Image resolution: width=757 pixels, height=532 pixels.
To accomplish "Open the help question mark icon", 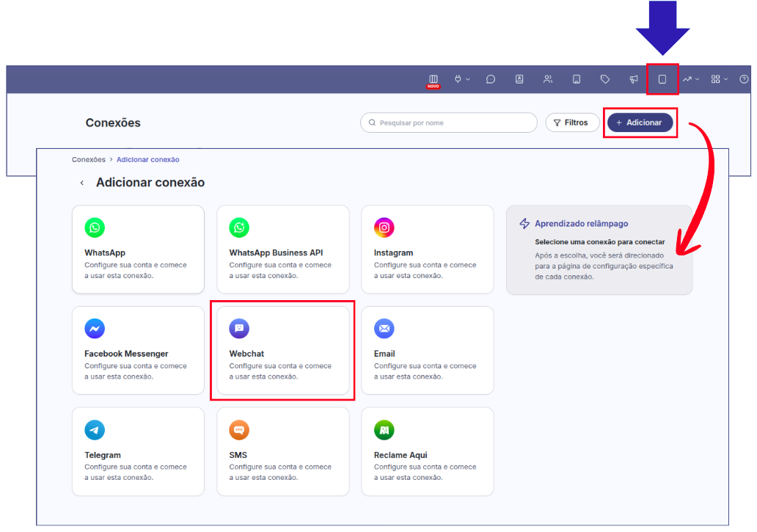I will click(x=744, y=79).
